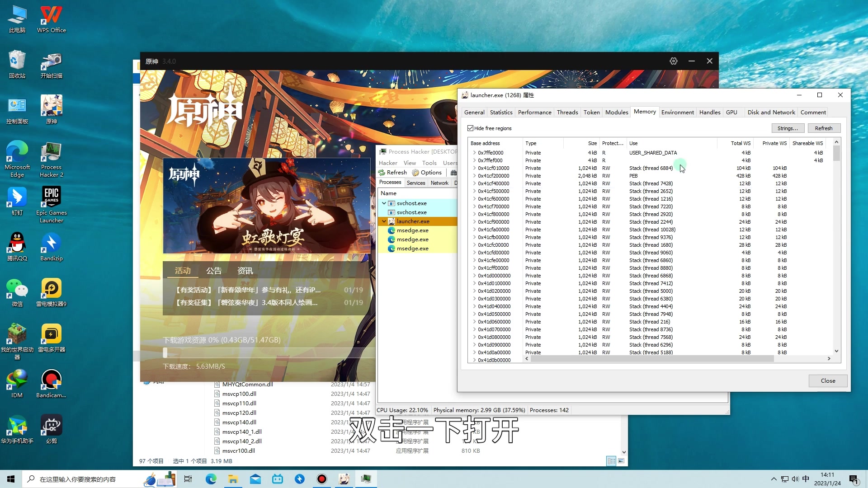This screenshot has height=488, width=868.
Task: Open Edge from the taskbar
Action: 211,479
